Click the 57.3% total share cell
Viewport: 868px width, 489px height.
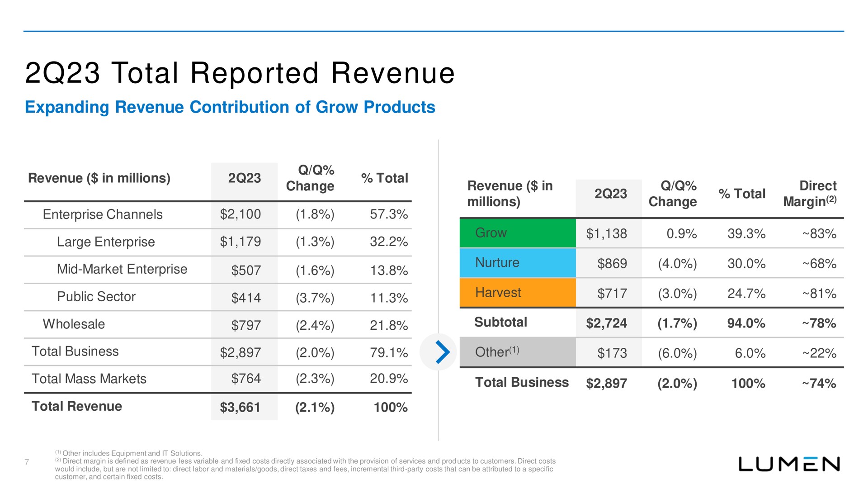tap(389, 214)
